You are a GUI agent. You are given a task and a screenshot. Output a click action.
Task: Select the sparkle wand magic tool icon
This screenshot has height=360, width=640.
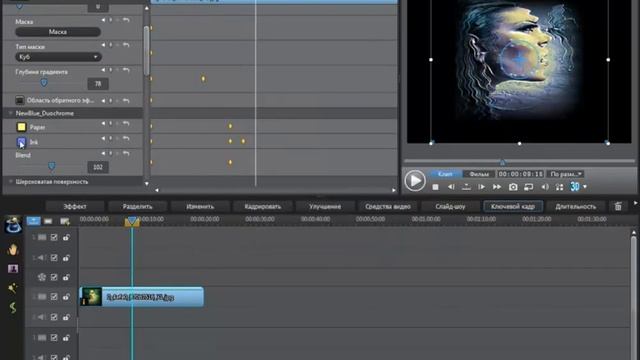(13, 288)
